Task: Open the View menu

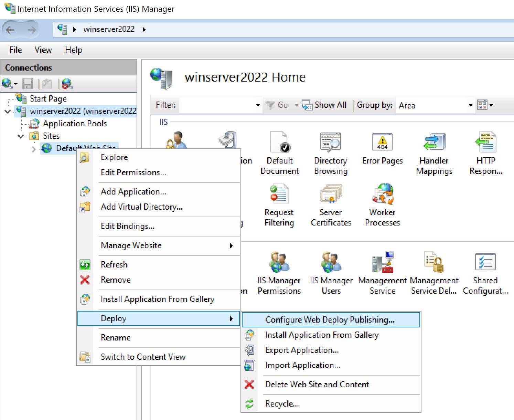Action: pyautogui.click(x=43, y=50)
